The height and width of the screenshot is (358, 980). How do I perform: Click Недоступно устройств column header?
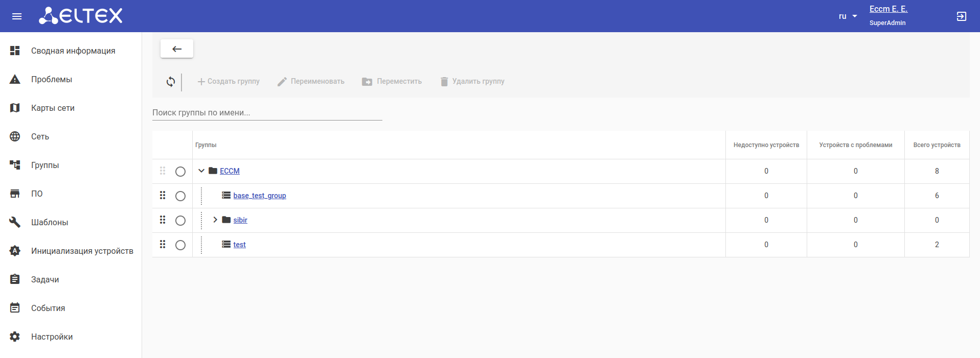tap(766, 145)
